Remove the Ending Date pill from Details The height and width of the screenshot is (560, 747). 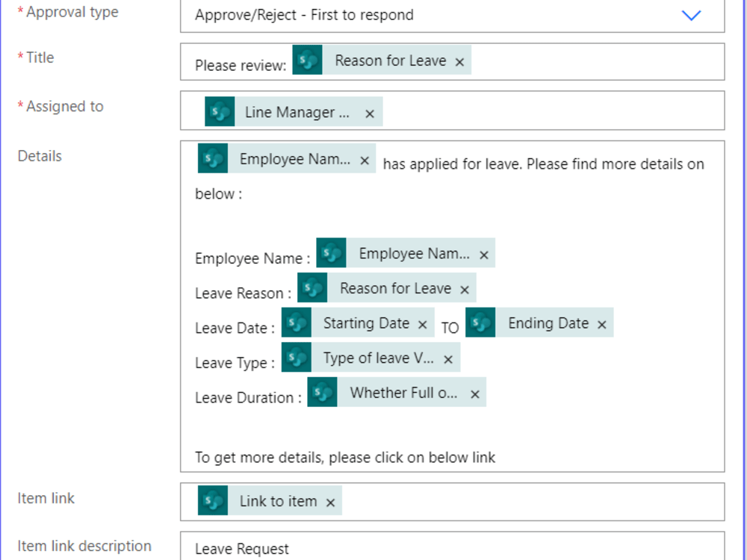(601, 324)
